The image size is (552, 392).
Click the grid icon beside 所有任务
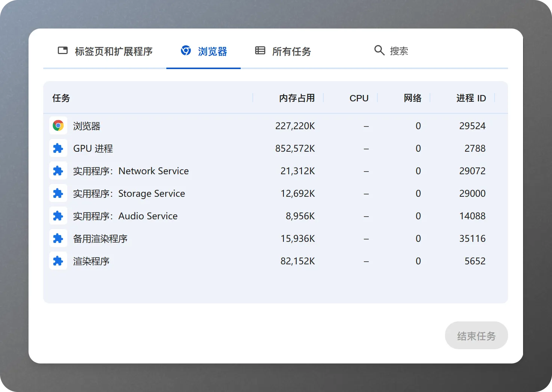[x=260, y=50]
